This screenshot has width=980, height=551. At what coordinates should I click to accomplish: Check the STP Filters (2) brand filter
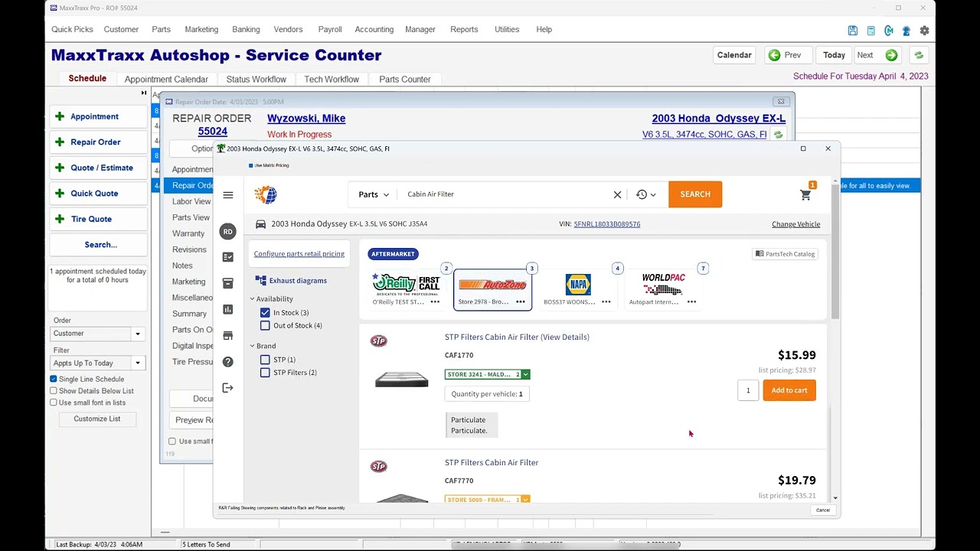[265, 373]
